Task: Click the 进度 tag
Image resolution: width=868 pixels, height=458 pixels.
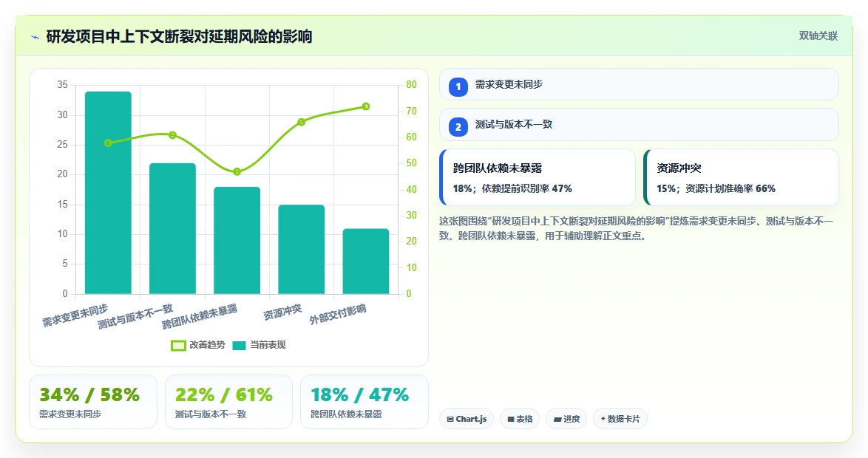Action: 566,419
